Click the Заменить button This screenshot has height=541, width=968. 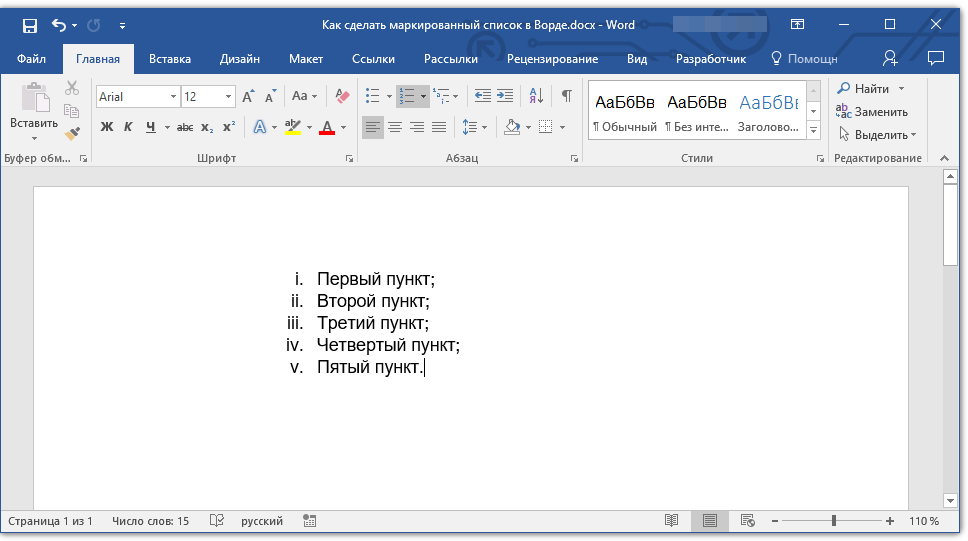[880, 112]
